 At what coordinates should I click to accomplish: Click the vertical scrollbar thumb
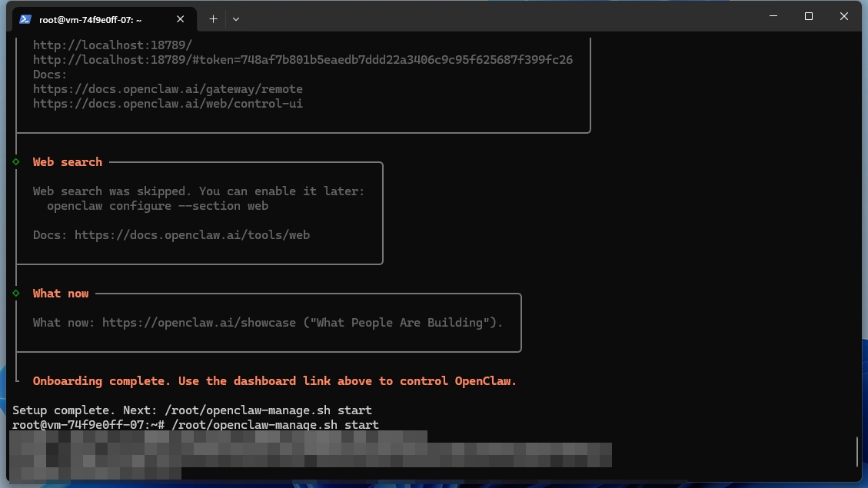[858, 452]
